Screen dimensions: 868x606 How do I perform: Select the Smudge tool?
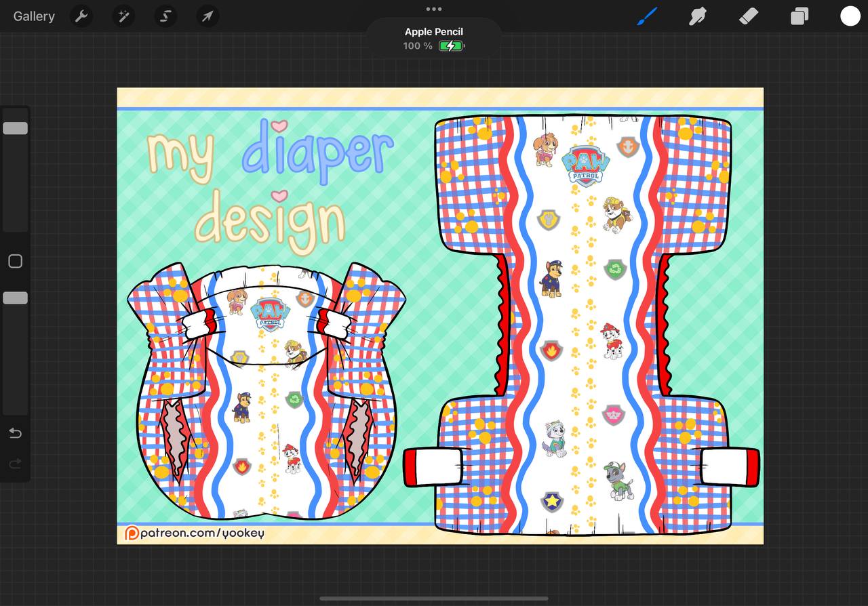coord(698,16)
